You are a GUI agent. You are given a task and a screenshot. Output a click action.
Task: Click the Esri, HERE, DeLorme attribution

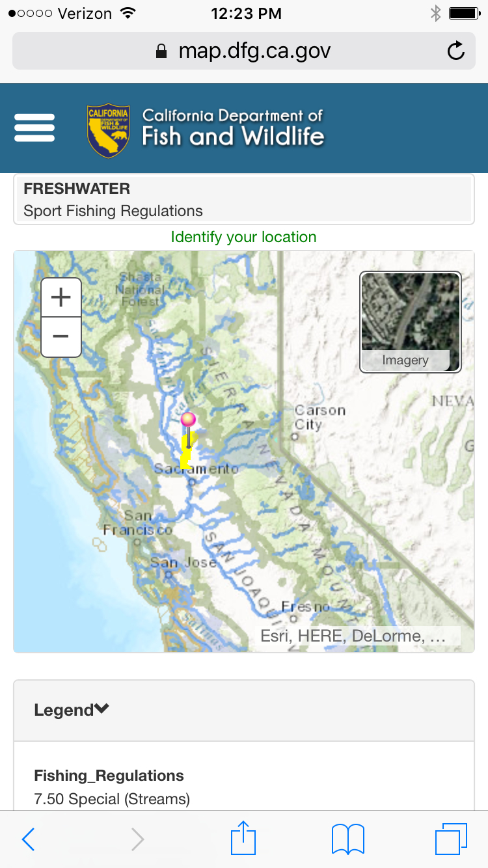coord(353,636)
